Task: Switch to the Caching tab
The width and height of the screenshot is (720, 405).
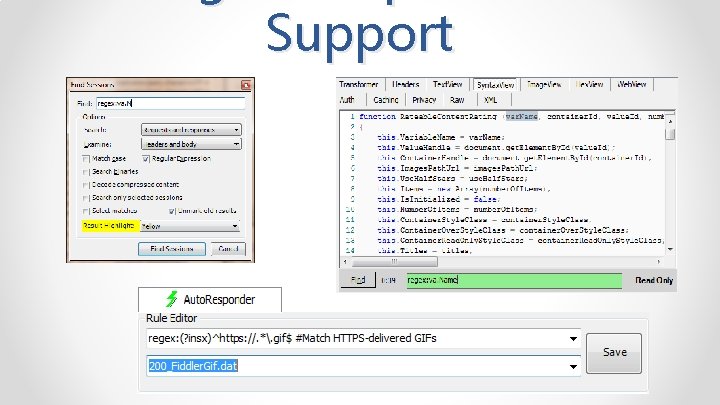Action: [386, 100]
